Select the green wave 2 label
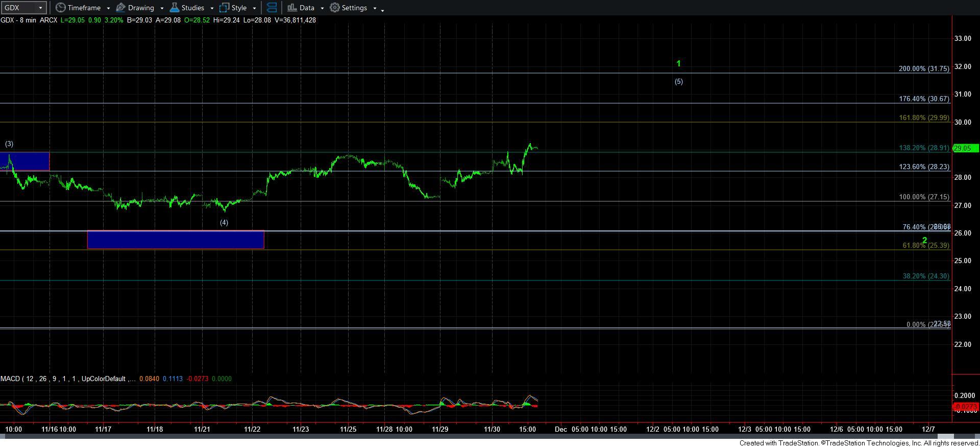980x447 pixels. click(x=924, y=240)
